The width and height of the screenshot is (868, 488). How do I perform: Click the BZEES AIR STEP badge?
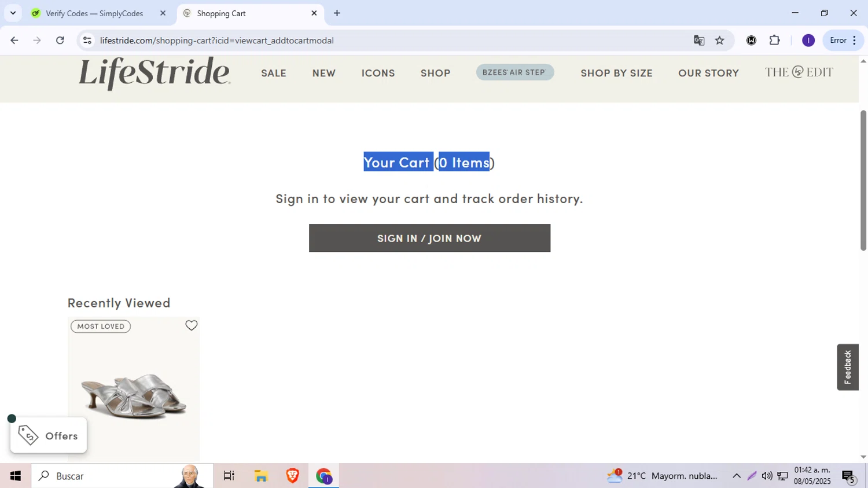515,72
